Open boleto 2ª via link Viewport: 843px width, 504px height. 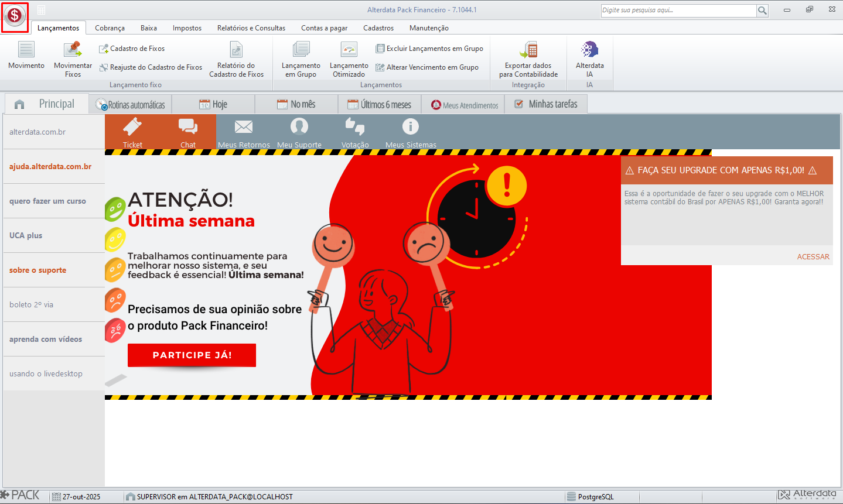point(54,305)
